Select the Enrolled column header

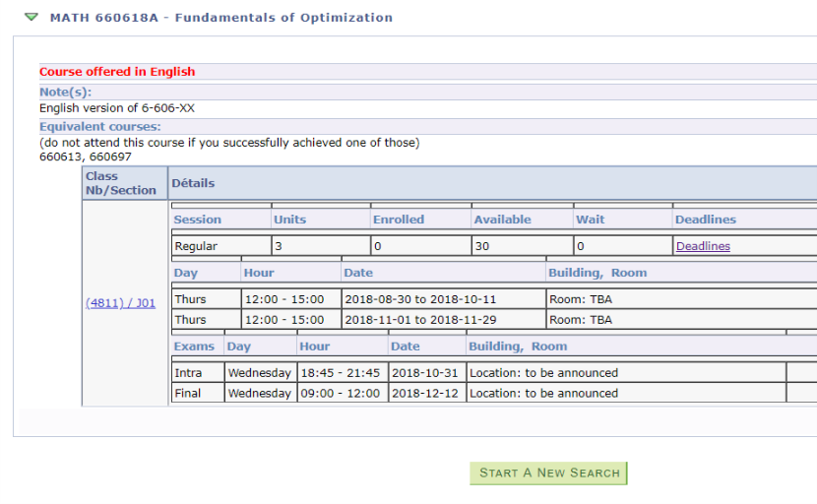click(x=399, y=220)
